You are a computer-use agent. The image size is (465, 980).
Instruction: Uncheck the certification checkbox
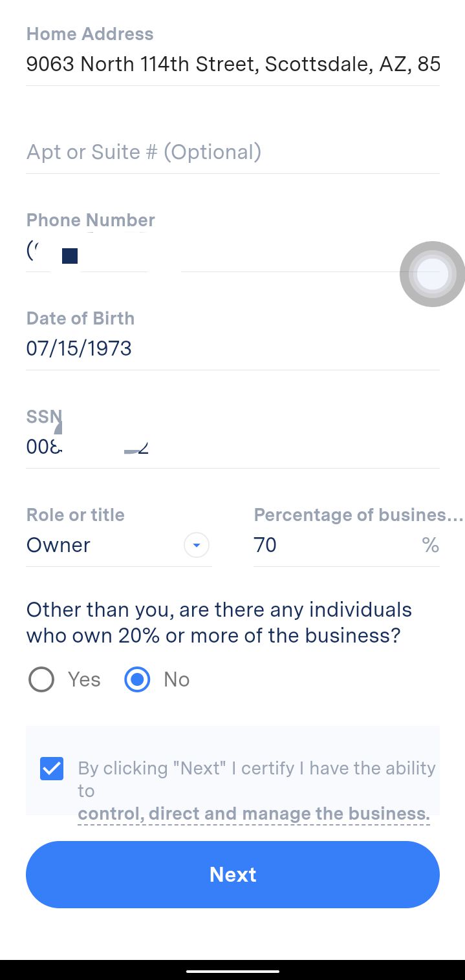[52, 769]
